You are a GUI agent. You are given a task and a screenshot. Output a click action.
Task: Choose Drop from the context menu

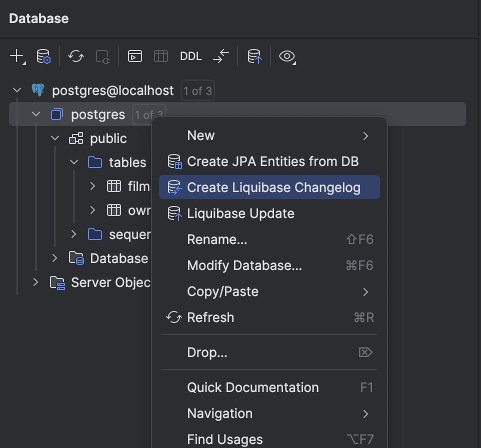pos(207,352)
